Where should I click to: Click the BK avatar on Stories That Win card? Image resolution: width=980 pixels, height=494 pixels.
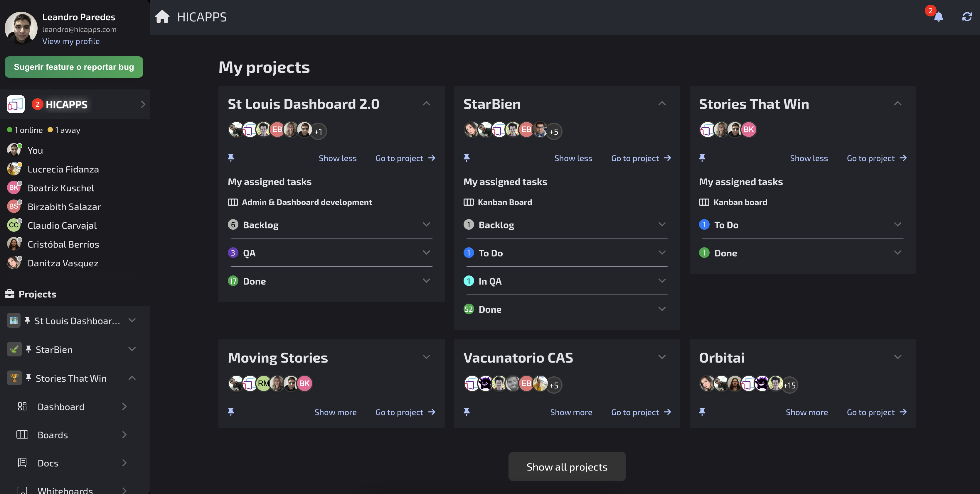coord(749,130)
